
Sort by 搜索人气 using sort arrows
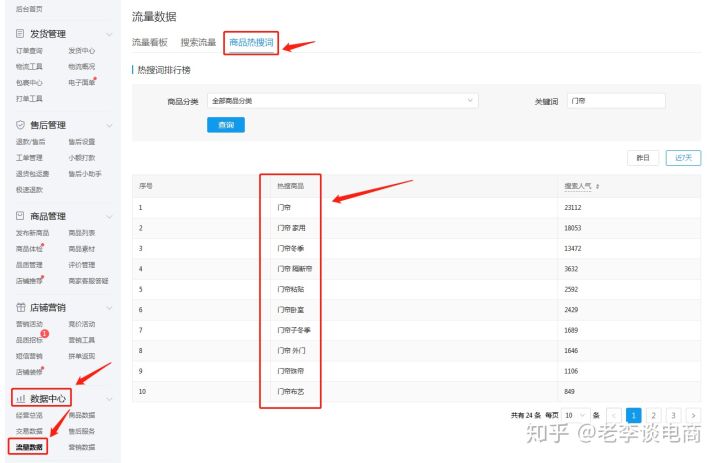(597, 186)
